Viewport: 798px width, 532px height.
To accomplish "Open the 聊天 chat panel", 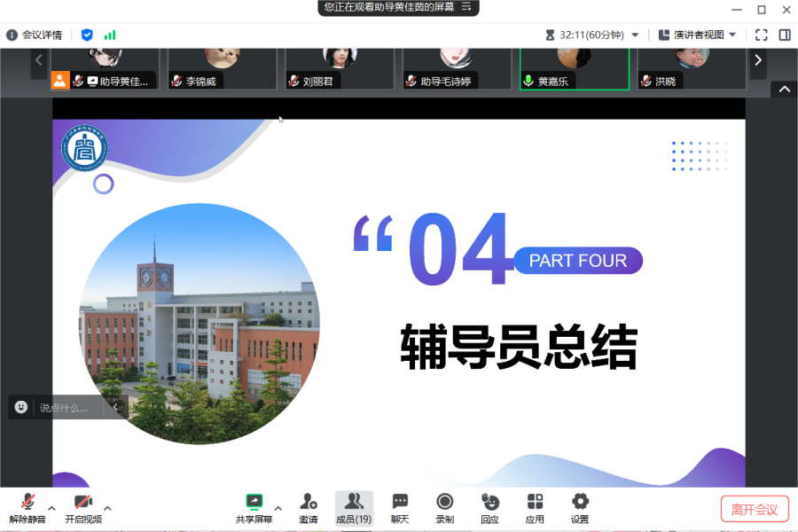I will (400, 507).
